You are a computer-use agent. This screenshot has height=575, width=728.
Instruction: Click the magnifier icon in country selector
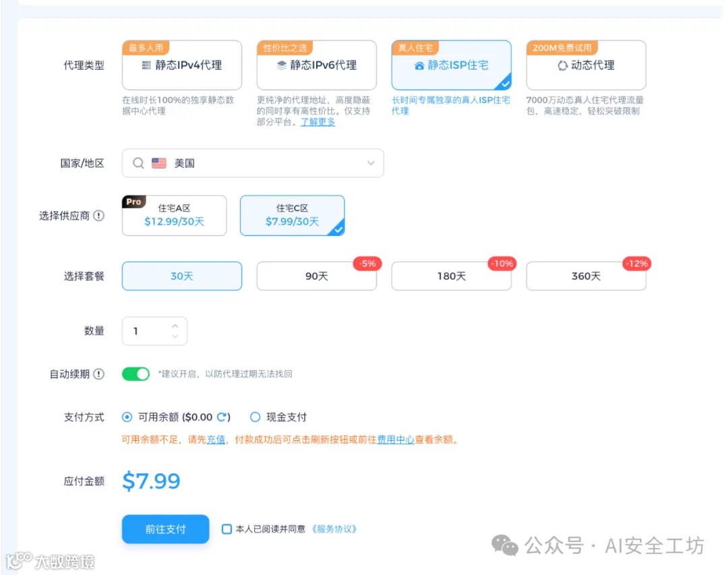[x=138, y=163]
